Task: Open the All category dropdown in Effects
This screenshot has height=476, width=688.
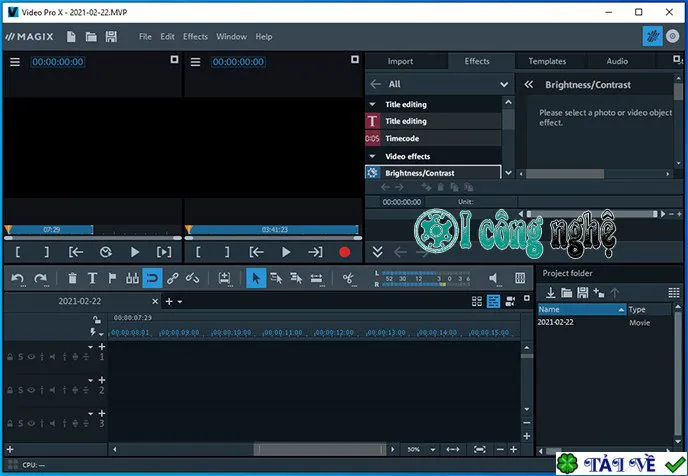Action: pos(504,84)
